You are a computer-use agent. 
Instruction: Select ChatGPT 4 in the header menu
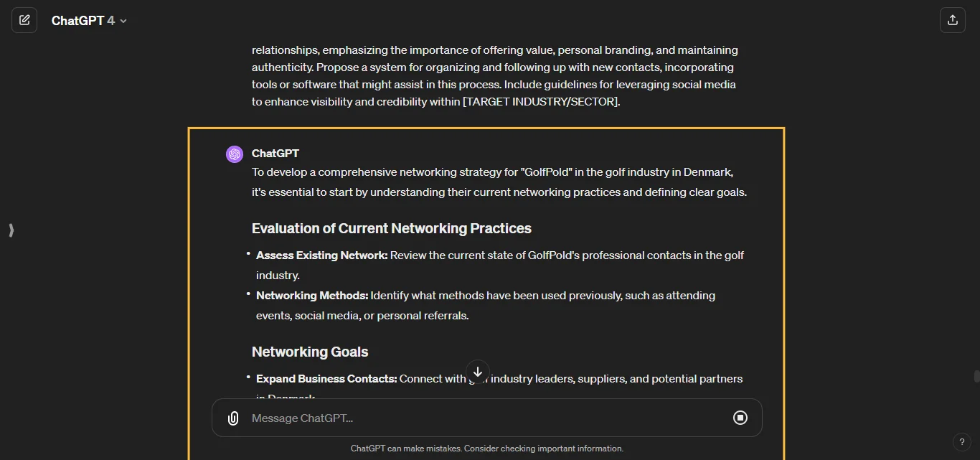83,20
